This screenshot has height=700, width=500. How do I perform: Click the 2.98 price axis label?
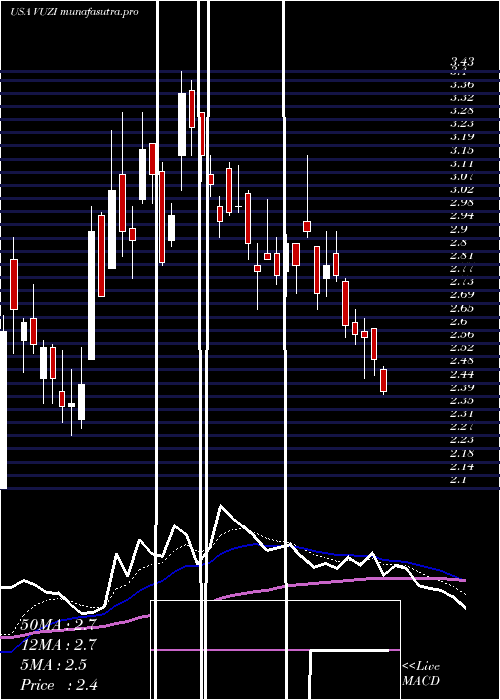(462, 203)
